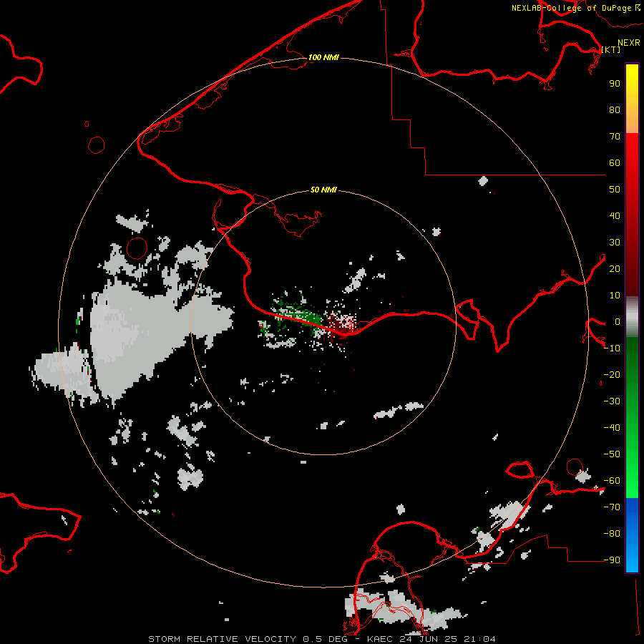The height and width of the screenshot is (644, 644).
Task: Click the 100 NMI range ring label
Action: point(323,57)
